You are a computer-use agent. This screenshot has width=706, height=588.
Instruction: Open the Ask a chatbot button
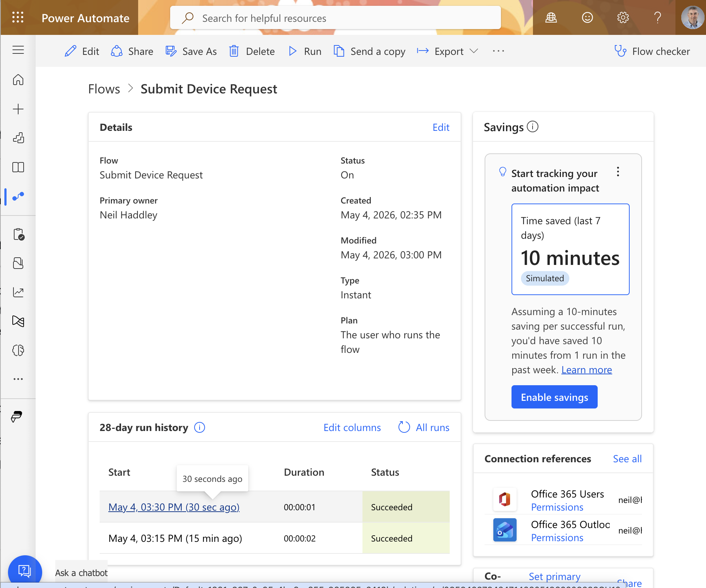pyautogui.click(x=25, y=571)
